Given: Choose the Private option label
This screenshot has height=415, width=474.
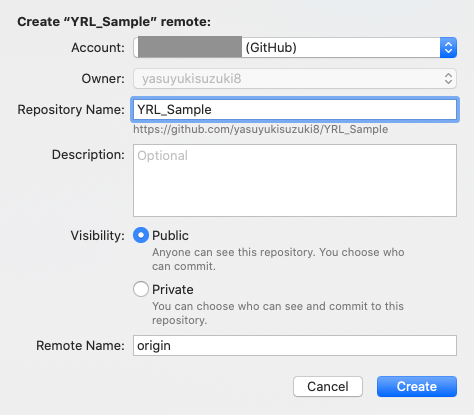Looking at the screenshot, I should click(173, 289).
